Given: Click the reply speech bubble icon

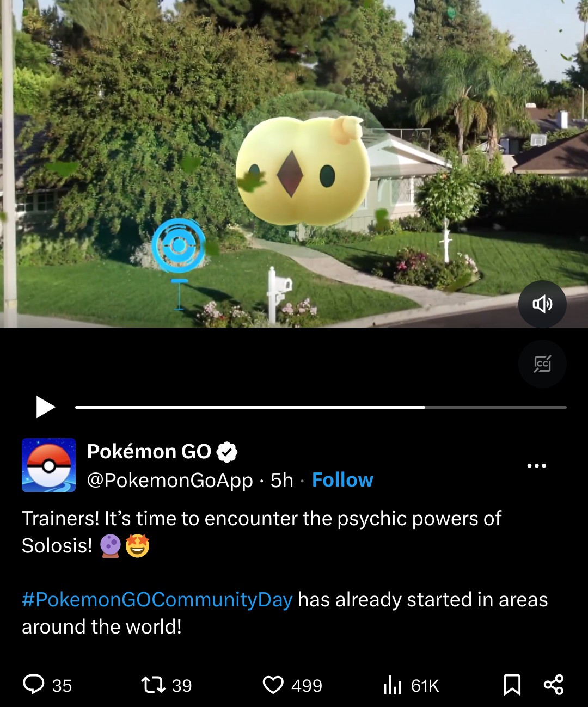Looking at the screenshot, I should coord(34,684).
